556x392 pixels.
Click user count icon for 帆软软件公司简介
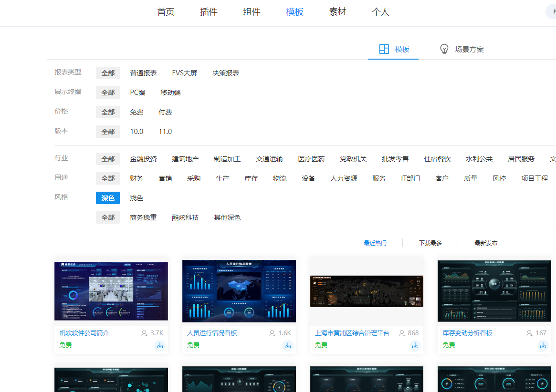144,333
